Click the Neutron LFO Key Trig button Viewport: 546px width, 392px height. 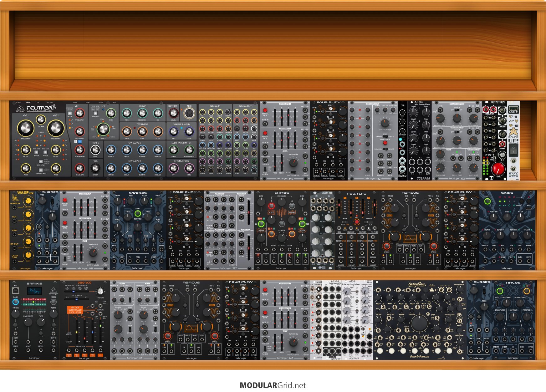[95, 113]
